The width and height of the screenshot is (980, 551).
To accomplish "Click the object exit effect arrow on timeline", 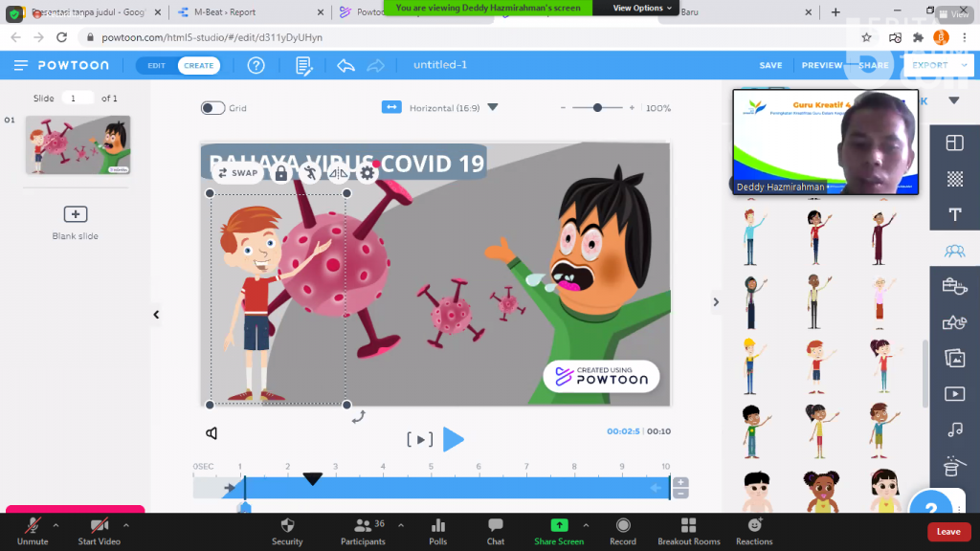I will [656, 488].
